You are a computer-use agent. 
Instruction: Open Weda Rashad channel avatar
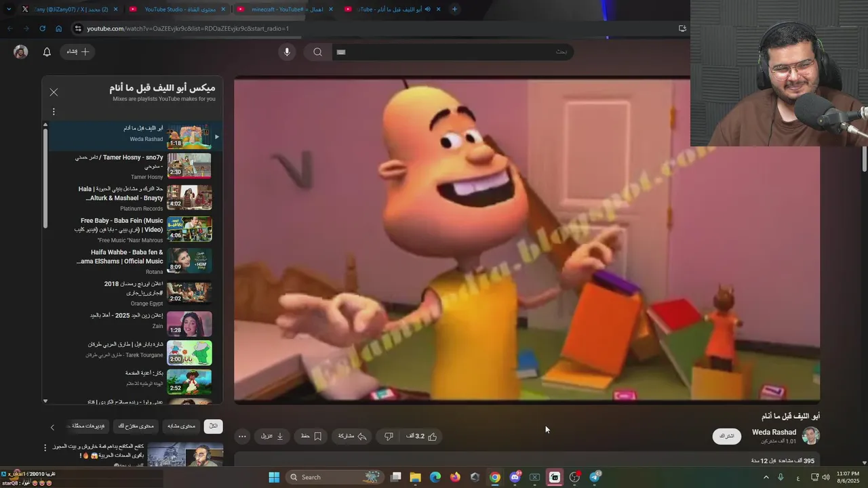811,436
